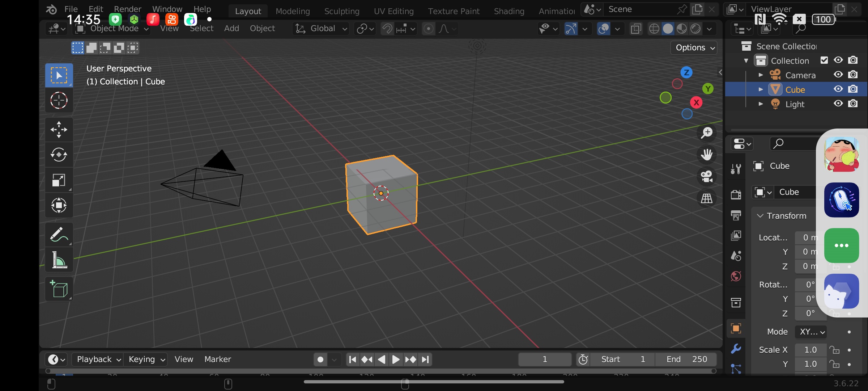Select the Add Cube tool
Viewport: 868px width, 391px height.
pyautogui.click(x=59, y=289)
